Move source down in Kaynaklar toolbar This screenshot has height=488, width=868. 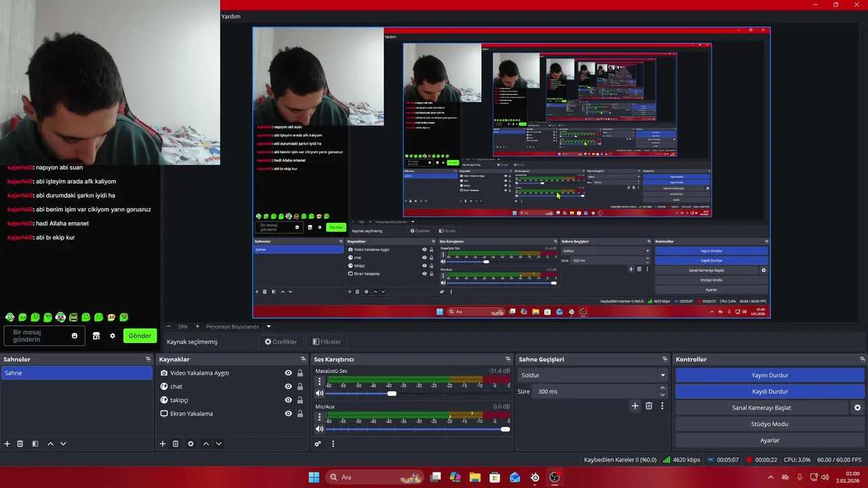tap(218, 443)
